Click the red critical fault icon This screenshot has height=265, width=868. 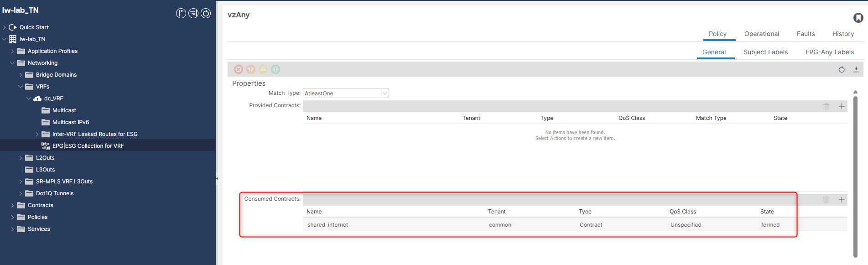click(x=239, y=69)
